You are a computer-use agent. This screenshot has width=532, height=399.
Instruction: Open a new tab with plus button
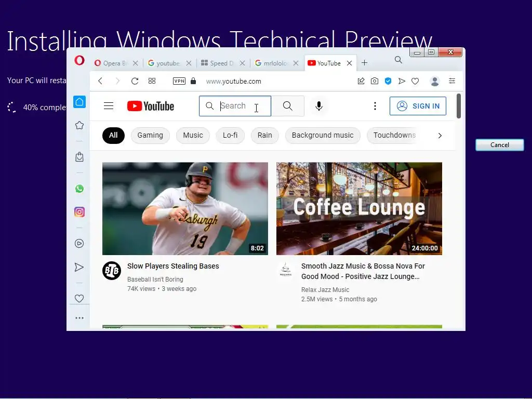(x=364, y=63)
